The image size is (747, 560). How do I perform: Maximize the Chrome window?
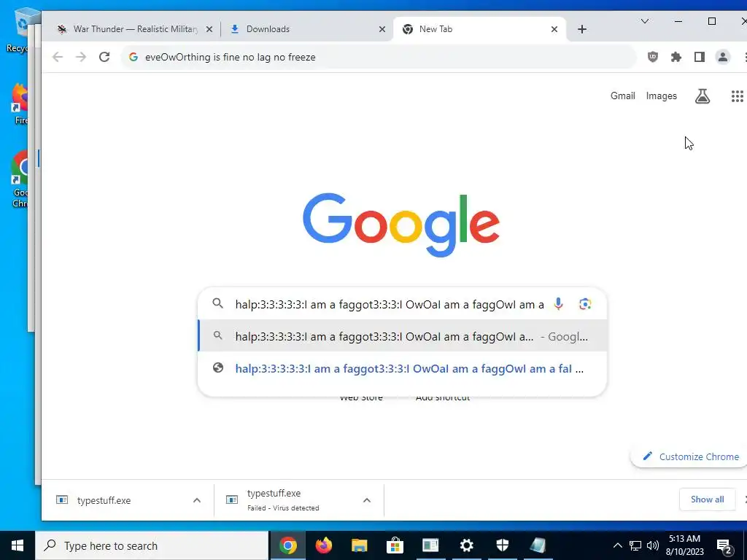[x=712, y=21]
